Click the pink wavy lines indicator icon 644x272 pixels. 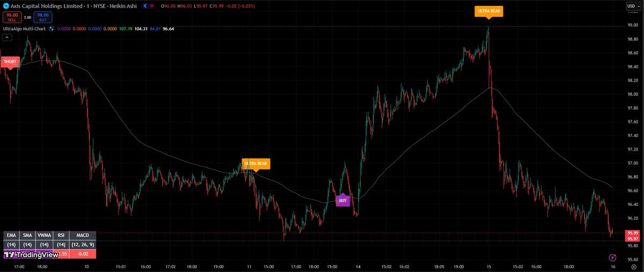coord(152,6)
